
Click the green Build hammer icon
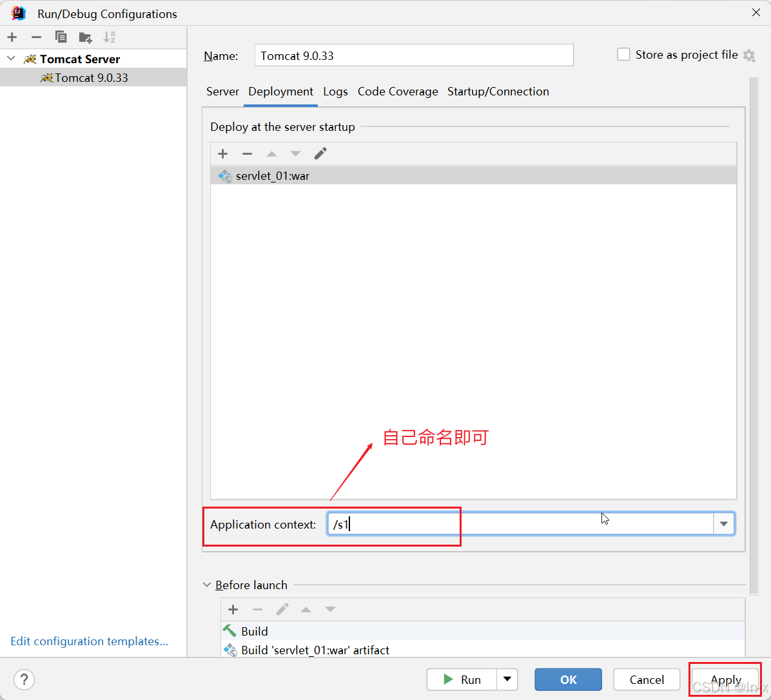click(229, 630)
